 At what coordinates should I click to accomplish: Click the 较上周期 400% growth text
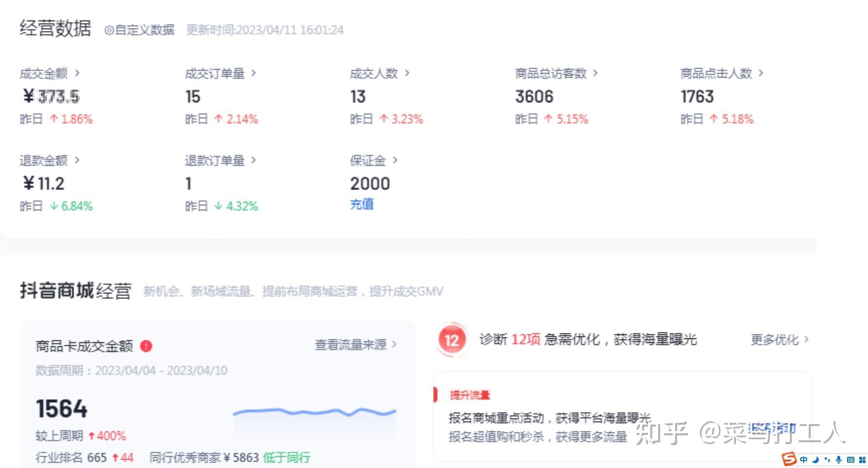click(x=81, y=435)
